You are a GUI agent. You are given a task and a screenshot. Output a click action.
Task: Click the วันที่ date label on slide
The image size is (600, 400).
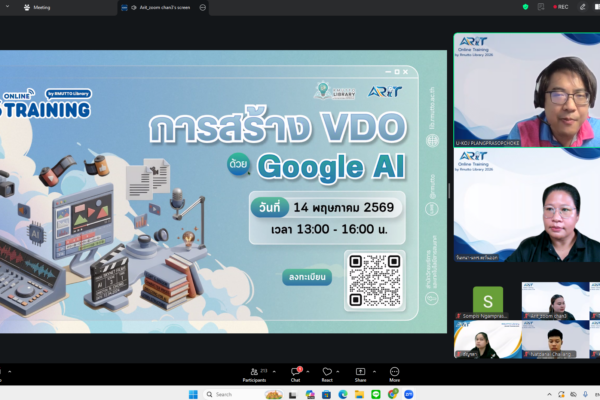pyautogui.click(x=269, y=207)
